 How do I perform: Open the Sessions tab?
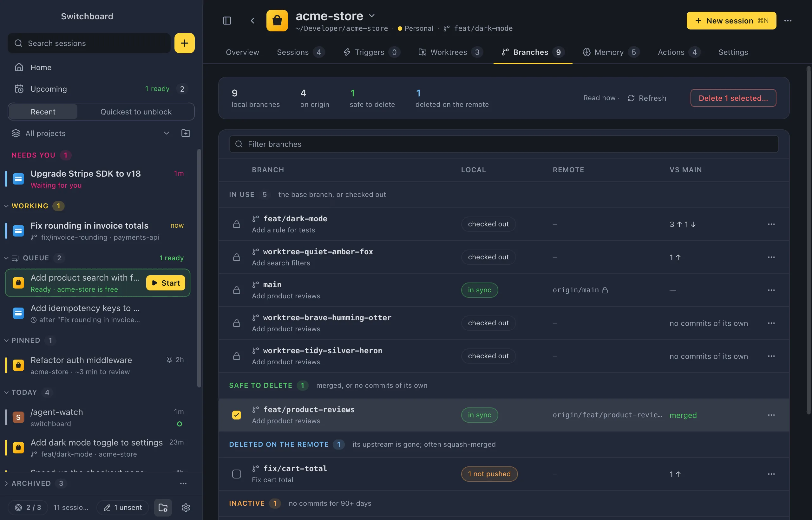point(301,52)
